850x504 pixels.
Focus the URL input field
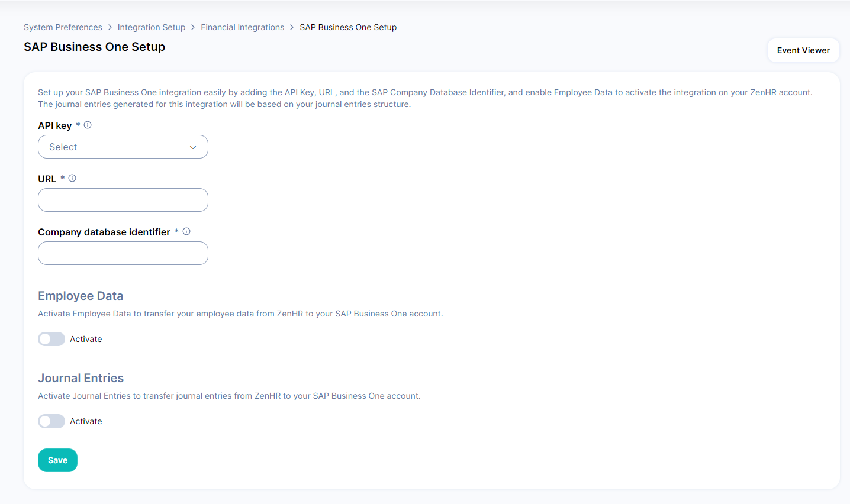tap(123, 200)
